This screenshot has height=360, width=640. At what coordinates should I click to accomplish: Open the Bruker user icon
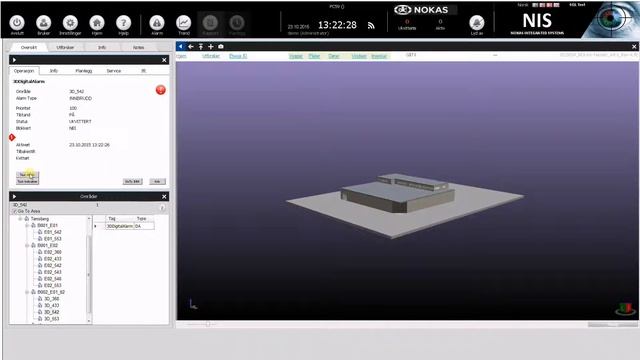[43, 23]
